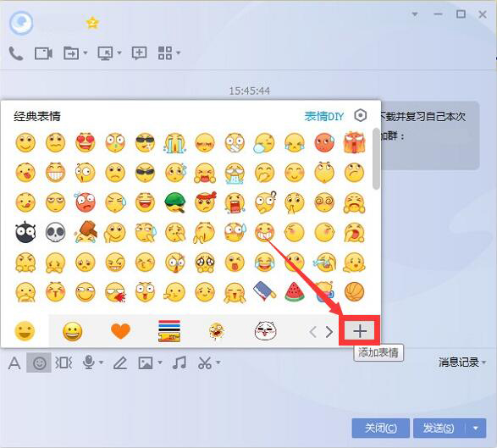
Task: Click the 发送(S) send button
Action: point(439,428)
